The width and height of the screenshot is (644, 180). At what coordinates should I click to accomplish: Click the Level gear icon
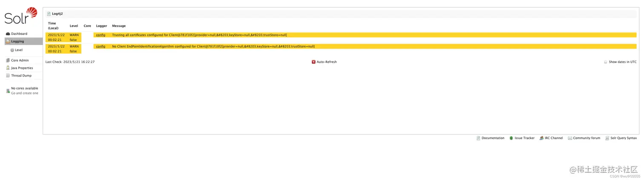12,50
